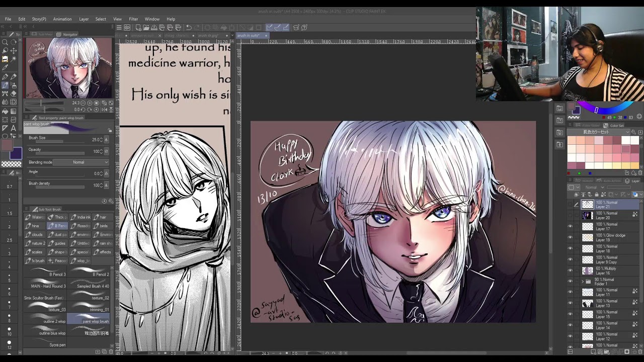Screen dimensions: 644x362
Task: Click the Redo arrow in toolbar
Action: [x=197, y=28]
